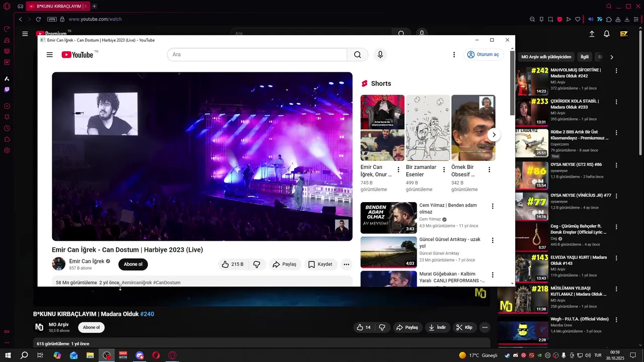Open YouTube guide menu in popup window
The height and width of the screenshot is (362, 644).
49,55
